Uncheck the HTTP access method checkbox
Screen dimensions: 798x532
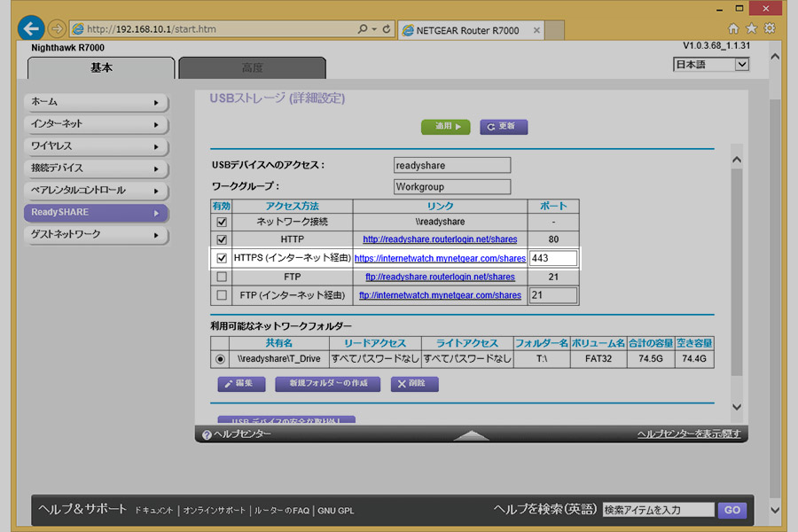tap(222, 239)
